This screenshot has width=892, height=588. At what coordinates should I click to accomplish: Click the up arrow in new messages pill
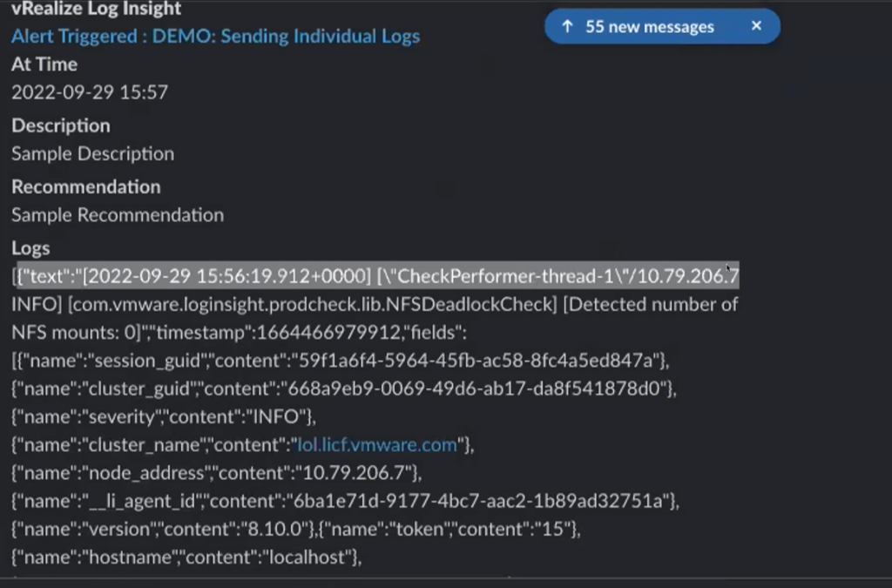point(567,27)
